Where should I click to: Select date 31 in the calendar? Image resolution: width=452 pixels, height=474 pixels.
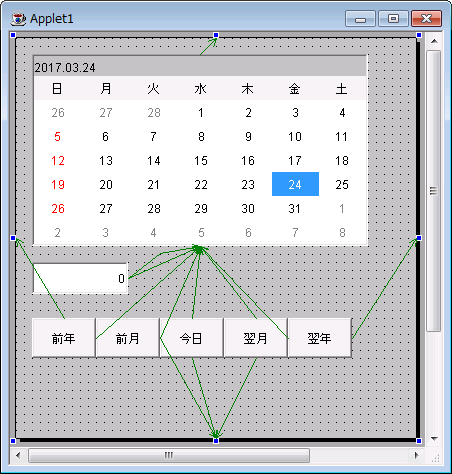[x=295, y=208]
